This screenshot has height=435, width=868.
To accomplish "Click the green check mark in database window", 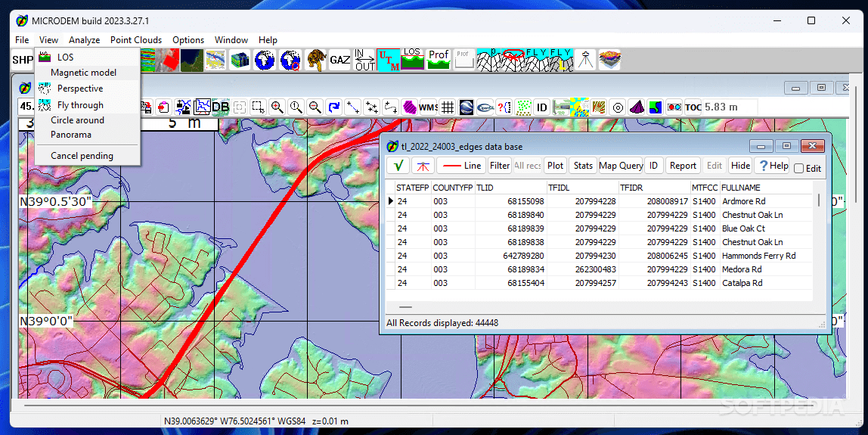I will click(x=398, y=165).
